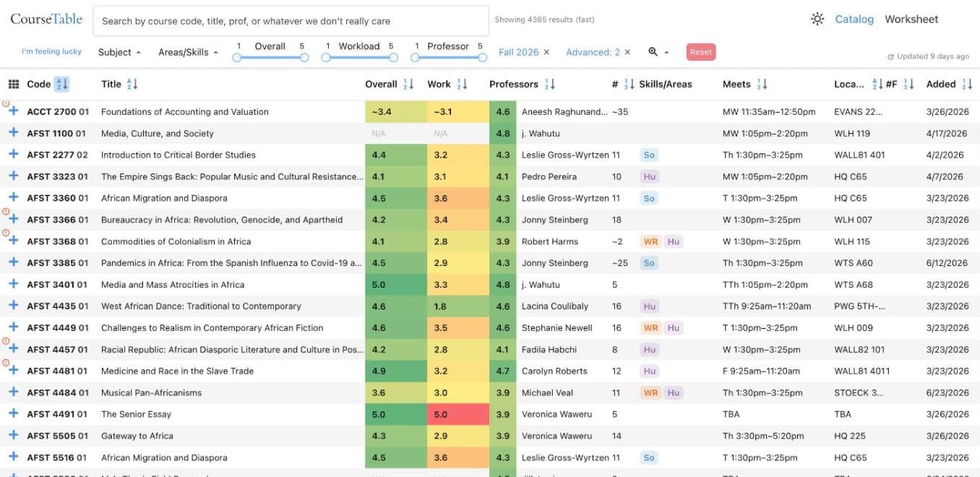This screenshot has height=477, width=980.
Task: Add AFST 3401 01 with plus icon
Action: pyautogui.click(x=13, y=285)
